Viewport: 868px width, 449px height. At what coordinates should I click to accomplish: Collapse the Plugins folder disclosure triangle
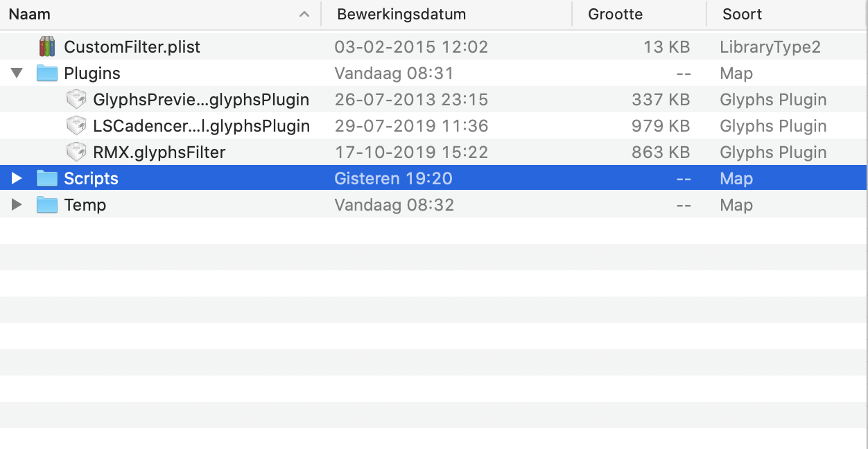(17, 73)
